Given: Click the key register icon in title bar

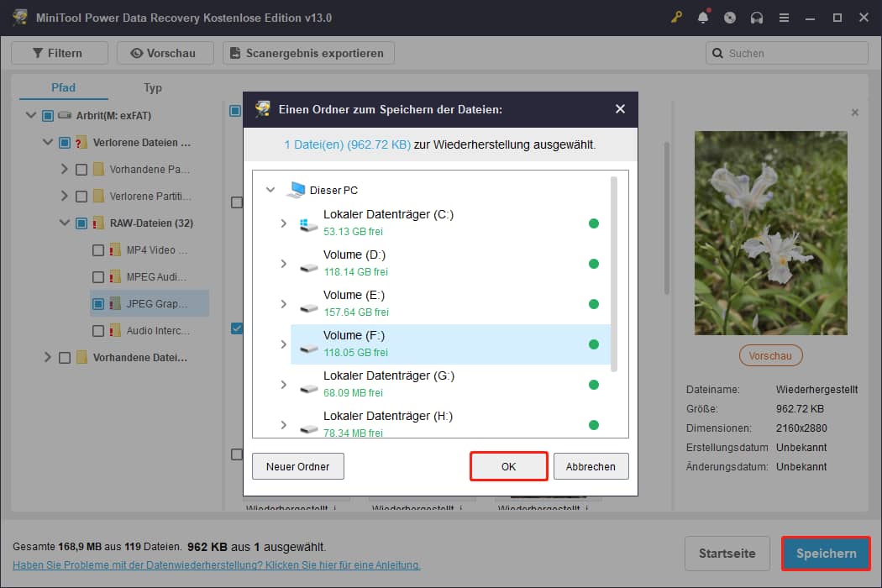Looking at the screenshot, I should (676, 18).
